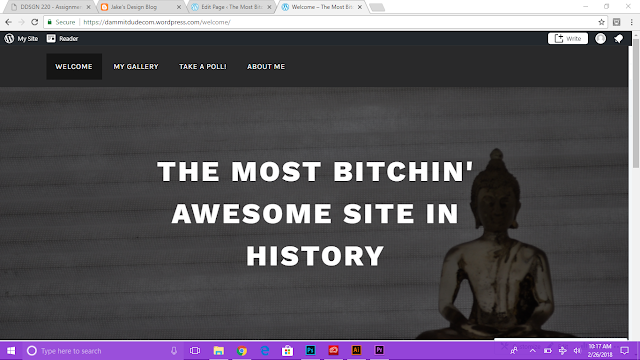
Task: Open the user profile avatar
Action: pos(600,38)
